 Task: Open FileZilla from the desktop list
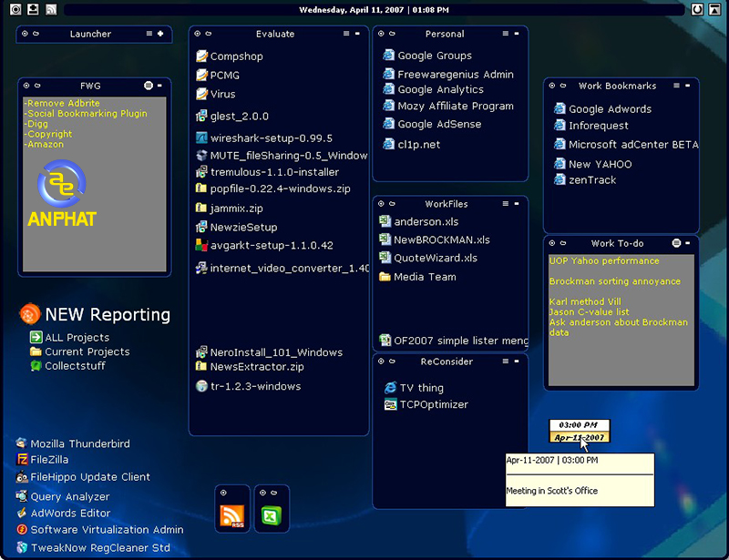[x=49, y=460]
